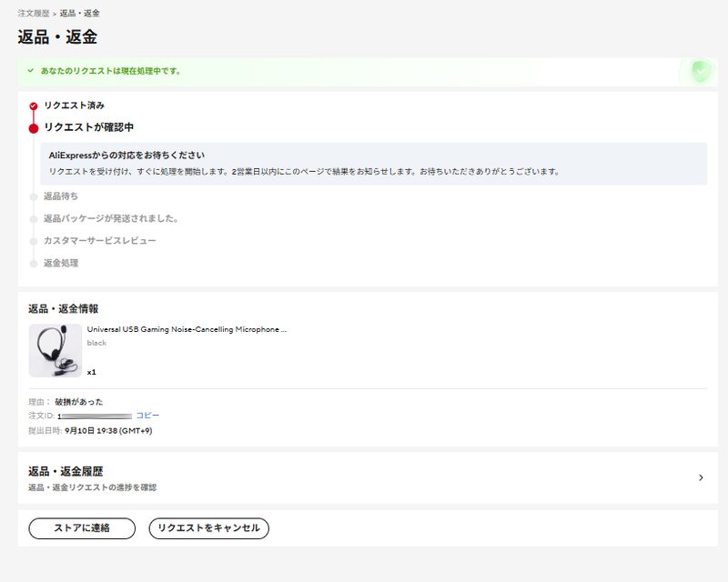The height and width of the screenshot is (582, 728).
Task: Select the カスタマーサービスレビュー step label
Action: (x=100, y=241)
